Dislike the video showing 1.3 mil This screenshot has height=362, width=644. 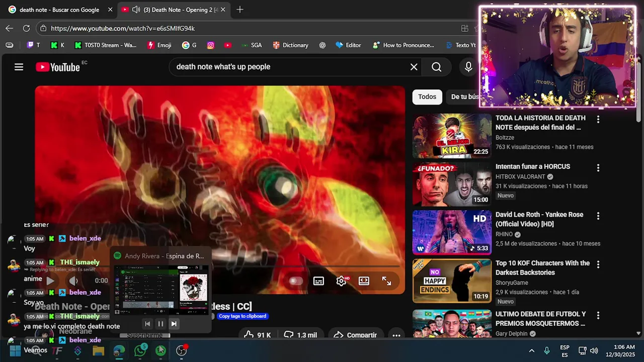point(301,335)
